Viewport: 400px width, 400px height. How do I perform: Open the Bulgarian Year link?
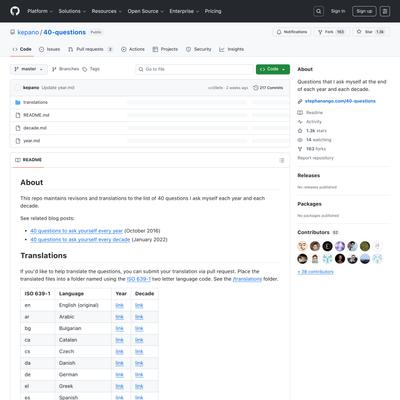[119, 328]
